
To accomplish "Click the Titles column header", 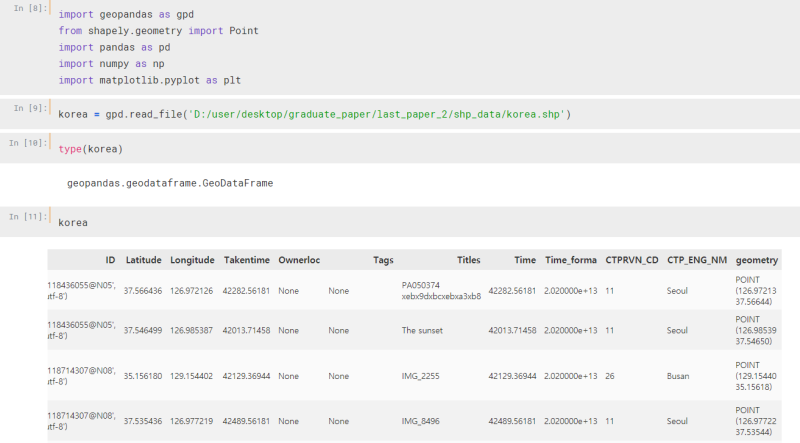I will click(468, 260).
